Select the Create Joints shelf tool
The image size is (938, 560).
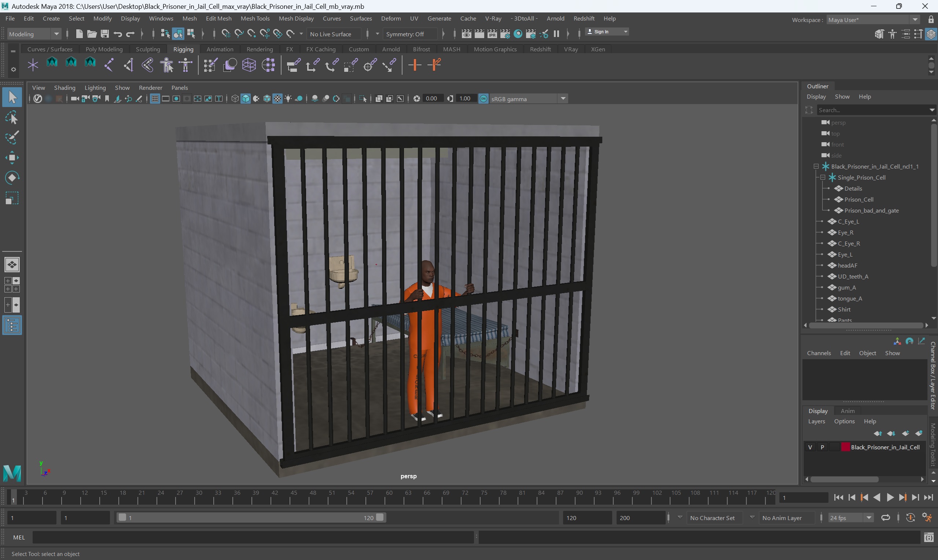109,65
